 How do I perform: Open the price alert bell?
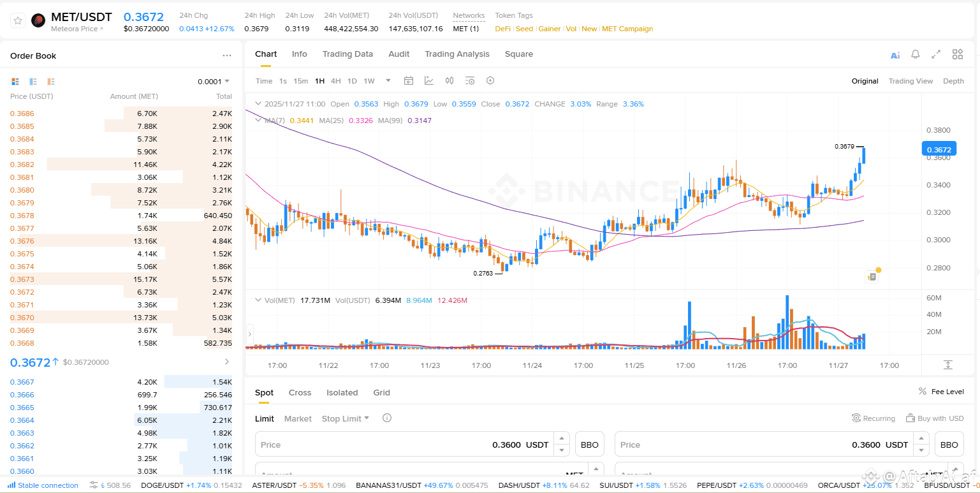click(916, 54)
